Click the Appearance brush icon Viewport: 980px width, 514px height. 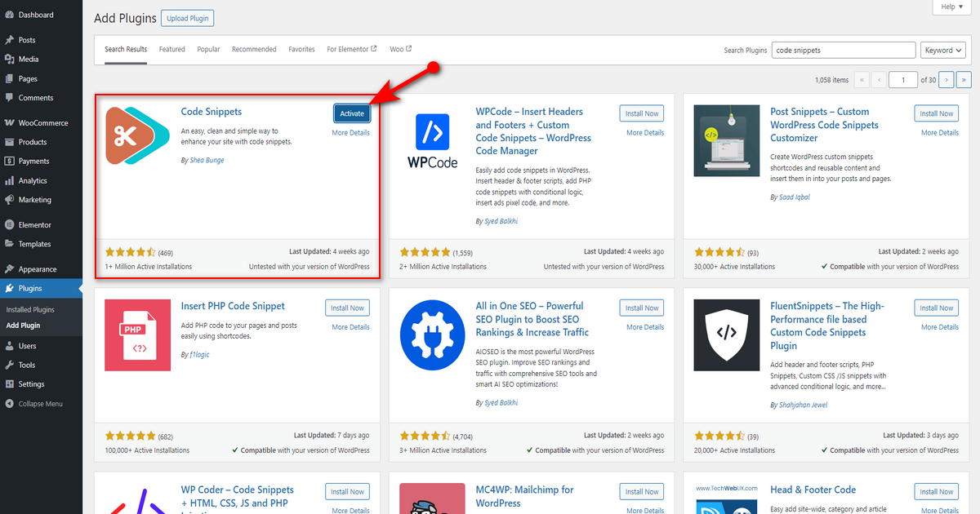(9, 269)
